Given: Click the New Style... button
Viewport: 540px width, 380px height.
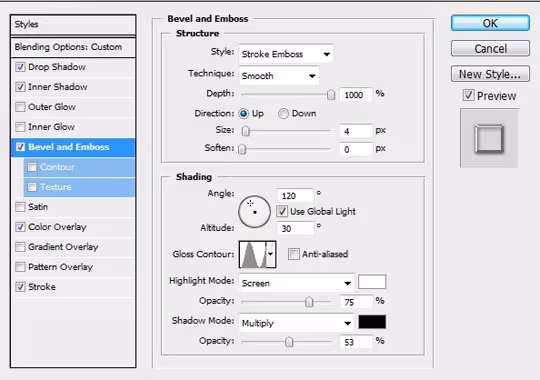Looking at the screenshot, I should coord(490,74).
